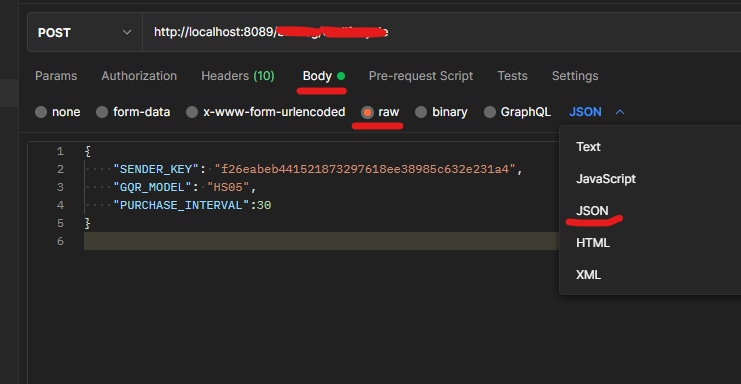Choose JavaScript from format menu
Image resolution: width=741 pixels, height=384 pixels.
click(x=606, y=179)
